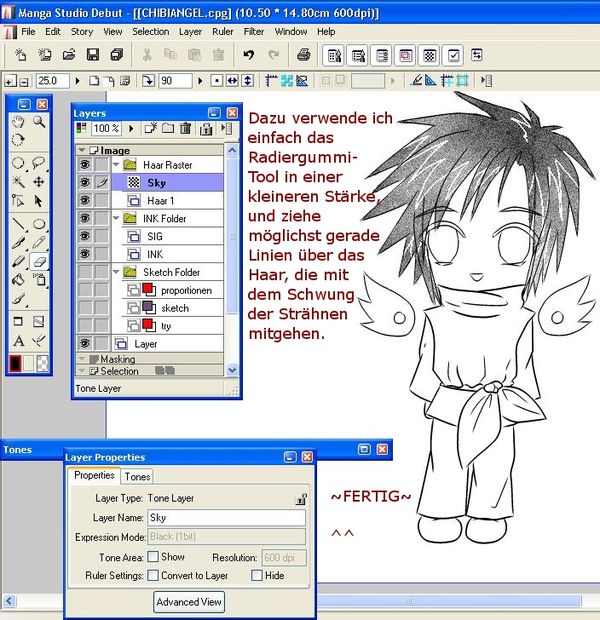Open the Ruler menu
This screenshot has height=620, width=600.
coord(223,32)
